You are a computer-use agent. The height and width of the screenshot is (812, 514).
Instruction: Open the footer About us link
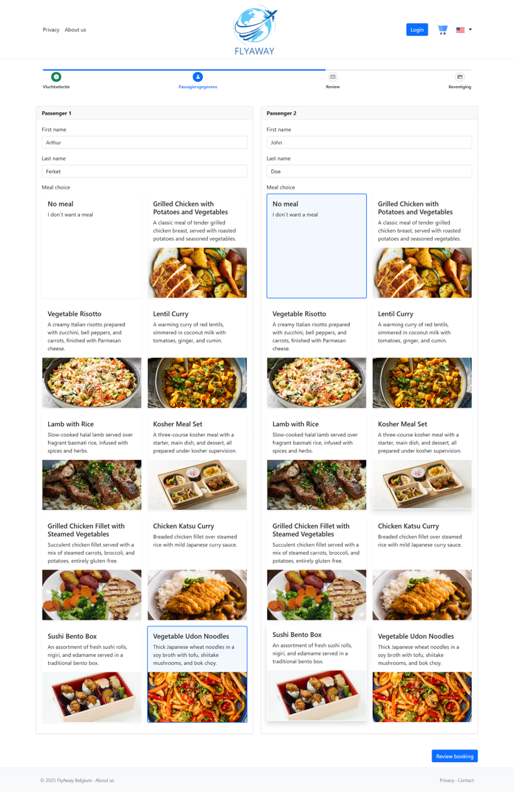coord(105,780)
